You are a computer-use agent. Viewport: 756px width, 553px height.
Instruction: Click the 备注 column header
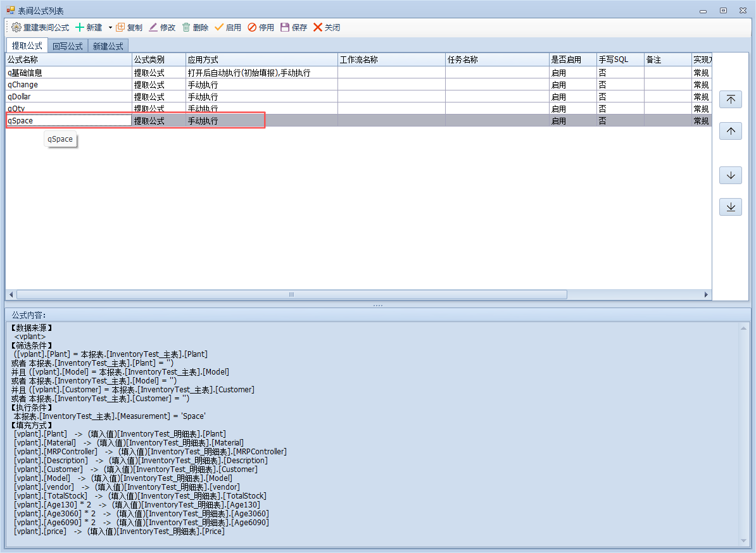pyautogui.click(x=668, y=59)
